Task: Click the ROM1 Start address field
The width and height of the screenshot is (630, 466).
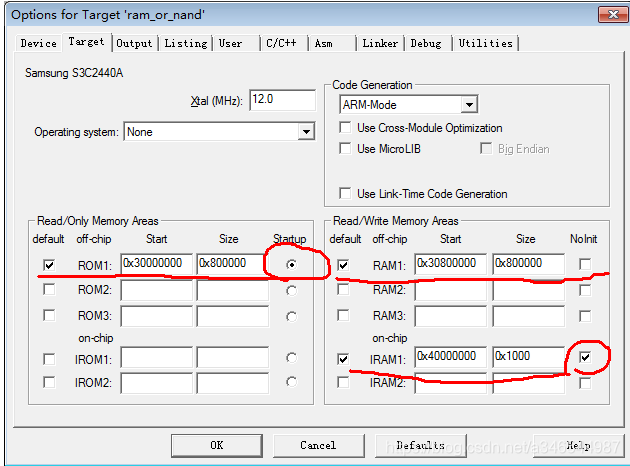Action: pos(156,264)
